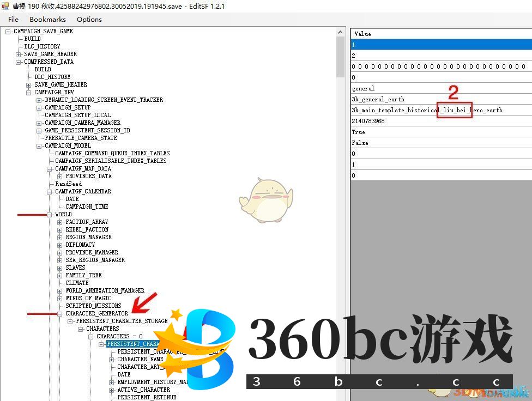
Task: Expand the ACTIVE_CHARACTER node
Action: [112, 390]
